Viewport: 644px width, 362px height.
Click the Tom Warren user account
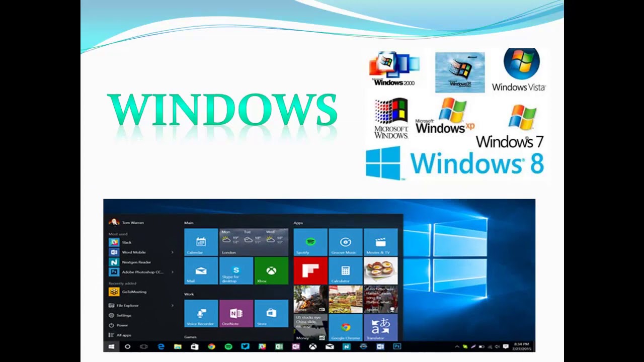point(127,222)
